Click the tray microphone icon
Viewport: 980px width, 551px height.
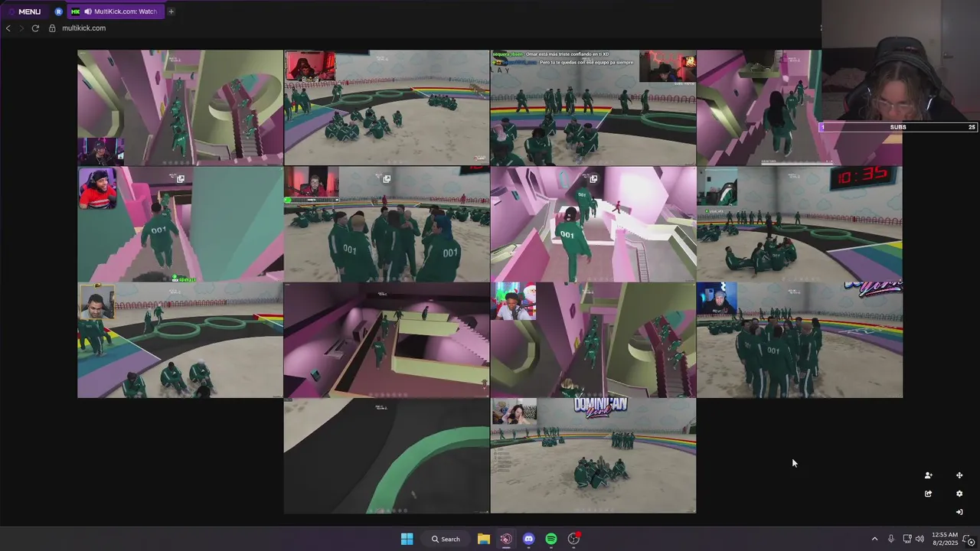click(890, 539)
